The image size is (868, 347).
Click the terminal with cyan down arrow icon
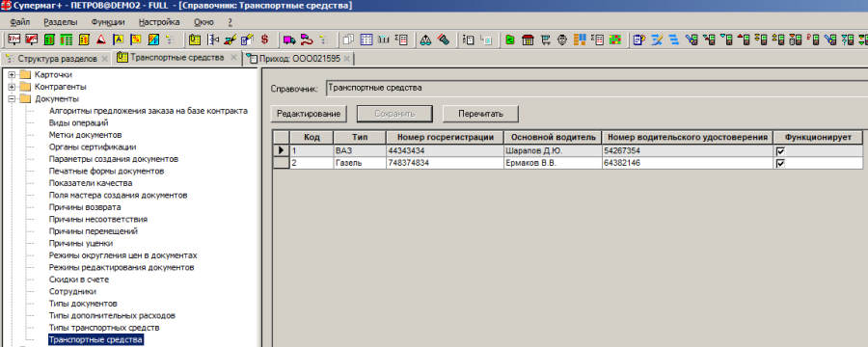pos(726,40)
